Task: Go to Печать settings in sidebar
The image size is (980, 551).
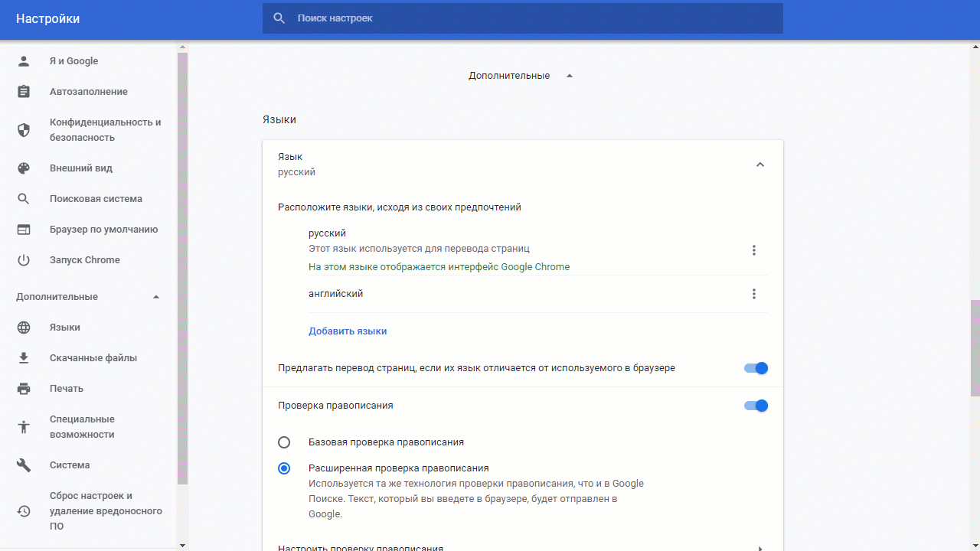Action: [67, 389]
